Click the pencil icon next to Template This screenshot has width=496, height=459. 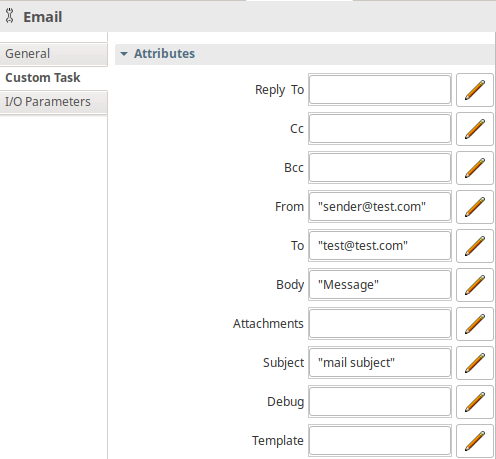pos(475,441)
